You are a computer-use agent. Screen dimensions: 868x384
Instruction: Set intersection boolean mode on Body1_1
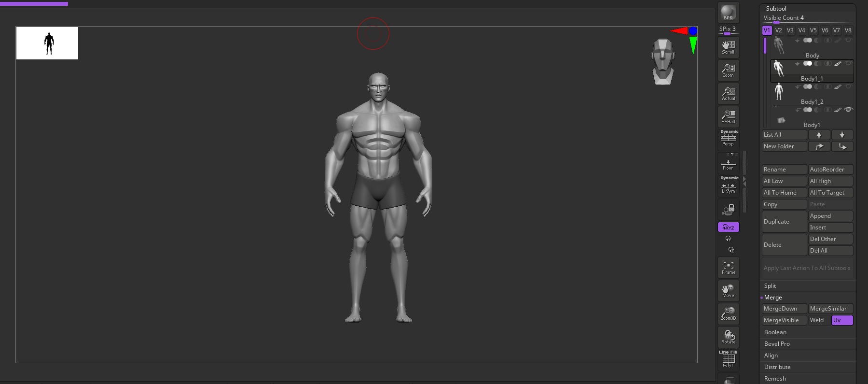coord(828,63)
